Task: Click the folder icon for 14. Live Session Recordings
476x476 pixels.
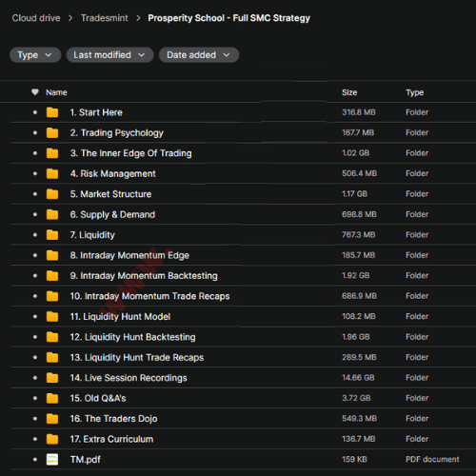Action: click(52, 378)
